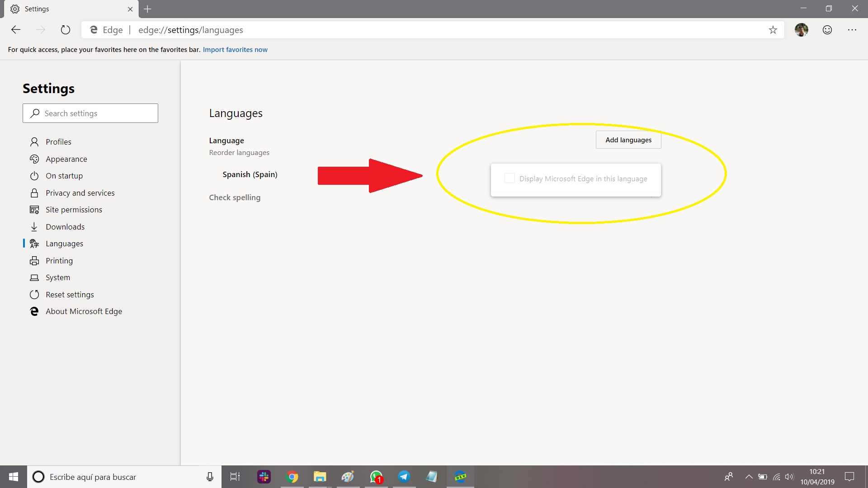This screenshot has height=488, width=868.
Task: Select Spanish (Spain) language entry
Action: (x=250, y=174)
